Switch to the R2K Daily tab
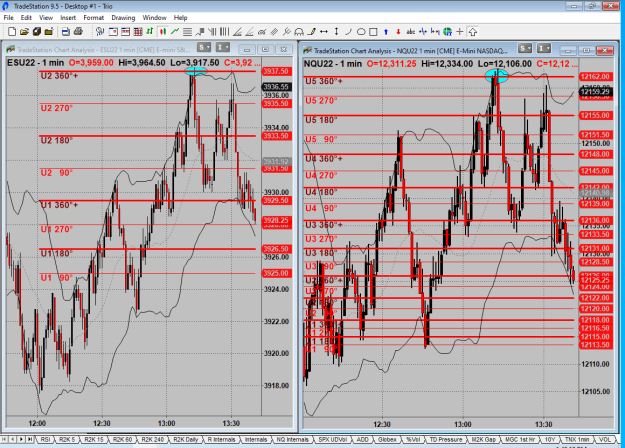 tap(185, 439)
